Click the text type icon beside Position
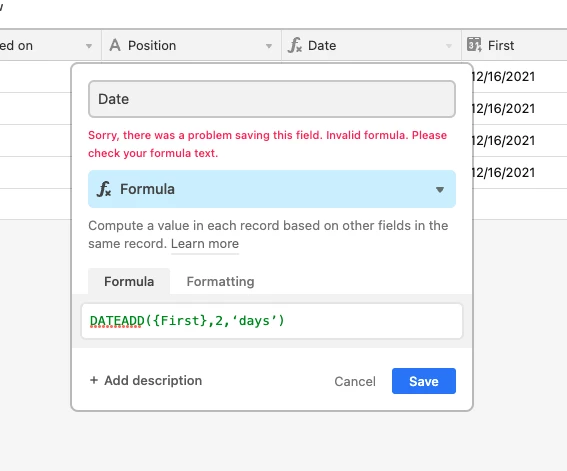The image size is (567, 471). (x=115, y=46)
